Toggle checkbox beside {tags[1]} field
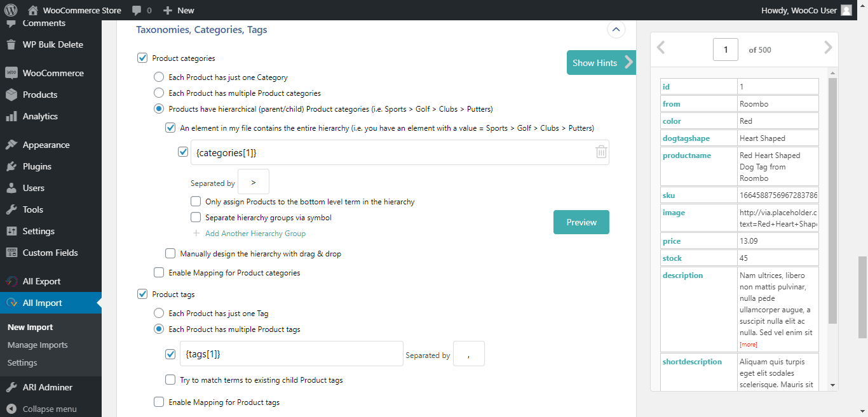This screenshot has height=417, width=868. coord(170,354)
